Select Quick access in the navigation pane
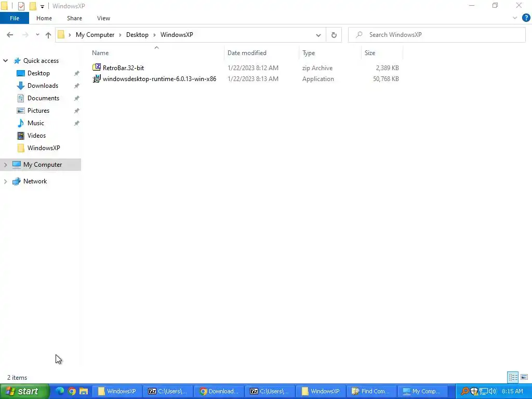This screenshot has height=399, width=532. point(41,61)
